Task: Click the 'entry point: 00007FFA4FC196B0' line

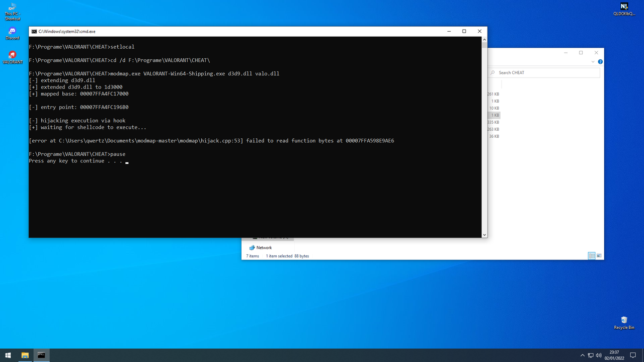Action: pyautogui.click(x=78, y=107)
